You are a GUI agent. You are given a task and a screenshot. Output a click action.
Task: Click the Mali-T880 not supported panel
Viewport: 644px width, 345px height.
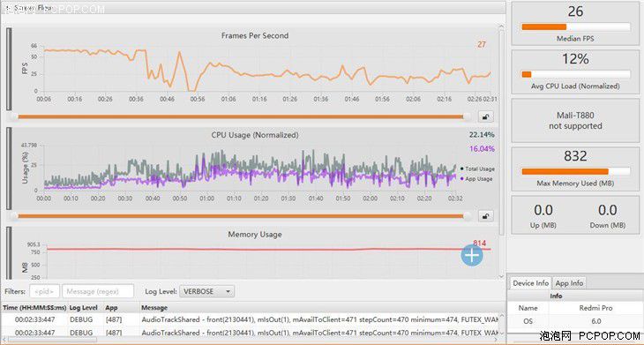[x=575, y=120]
